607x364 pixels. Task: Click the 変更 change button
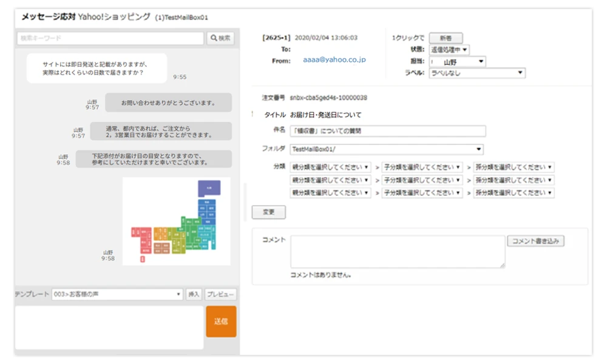pos(268,212)
